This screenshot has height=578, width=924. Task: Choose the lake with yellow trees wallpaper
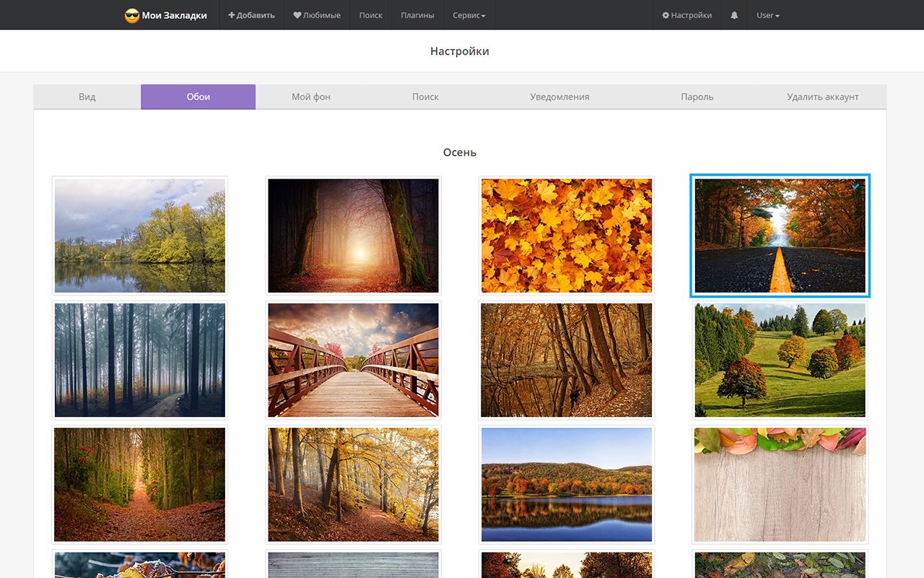pyautogui.click(x=140, y=236)
